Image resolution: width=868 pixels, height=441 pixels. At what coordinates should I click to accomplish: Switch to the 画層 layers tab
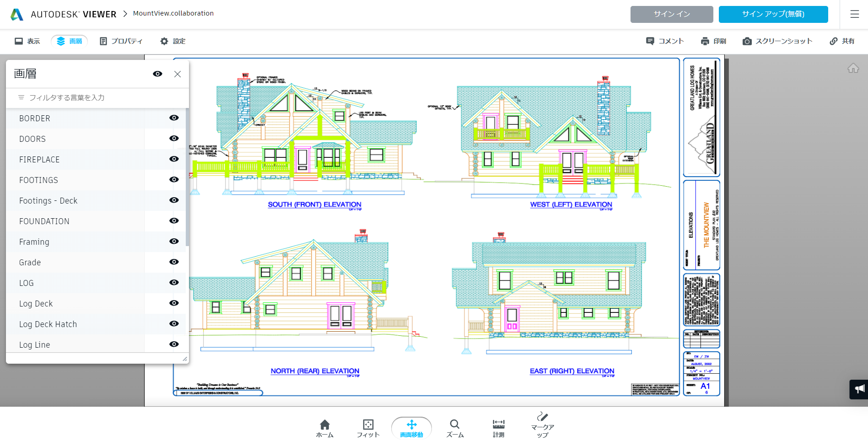click(x=69, y=41)
